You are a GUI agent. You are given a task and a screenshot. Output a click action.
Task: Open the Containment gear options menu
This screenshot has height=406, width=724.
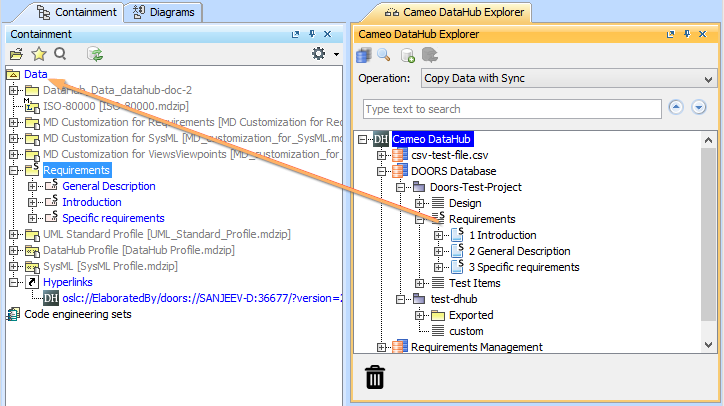pyautogui.click(x=320, y=54)
